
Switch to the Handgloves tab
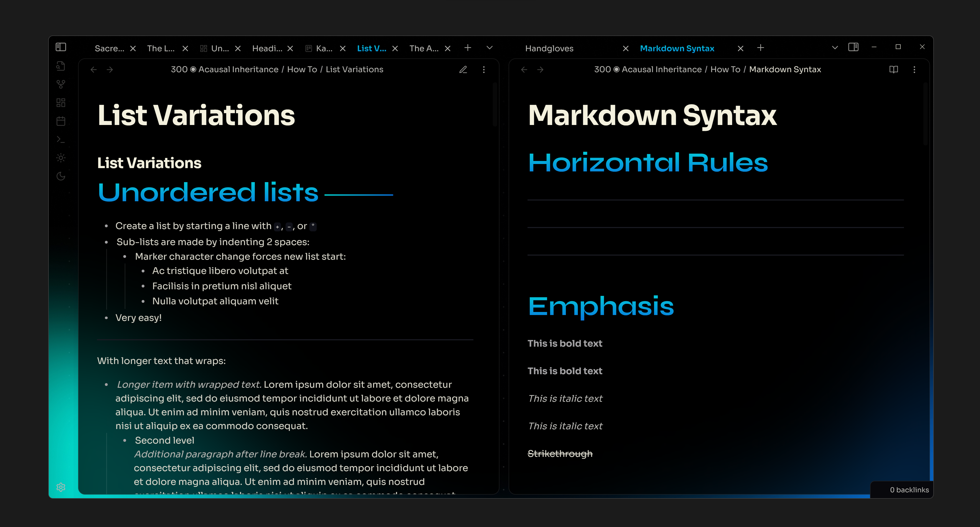point(549,48)
